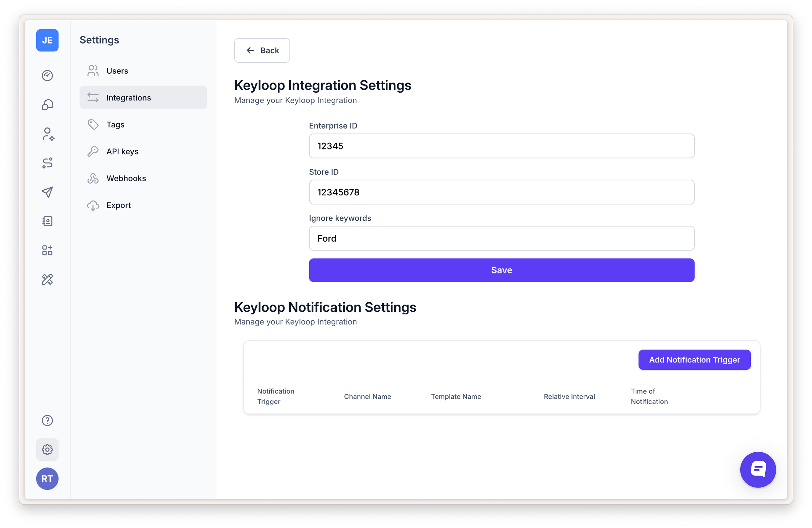Save the Keyloop integration settings
Screen dimensions: 812x528
[x=501, y=270]
